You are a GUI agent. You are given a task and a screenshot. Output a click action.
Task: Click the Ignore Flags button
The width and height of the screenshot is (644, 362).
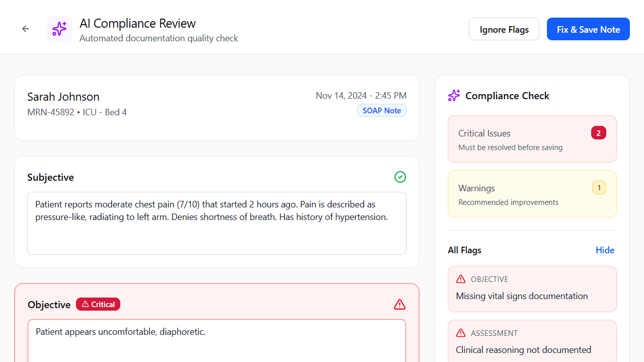[x=504, y=29]
